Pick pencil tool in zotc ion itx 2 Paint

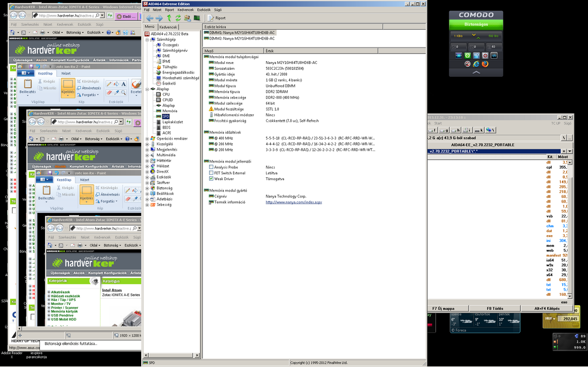[109, 84]
